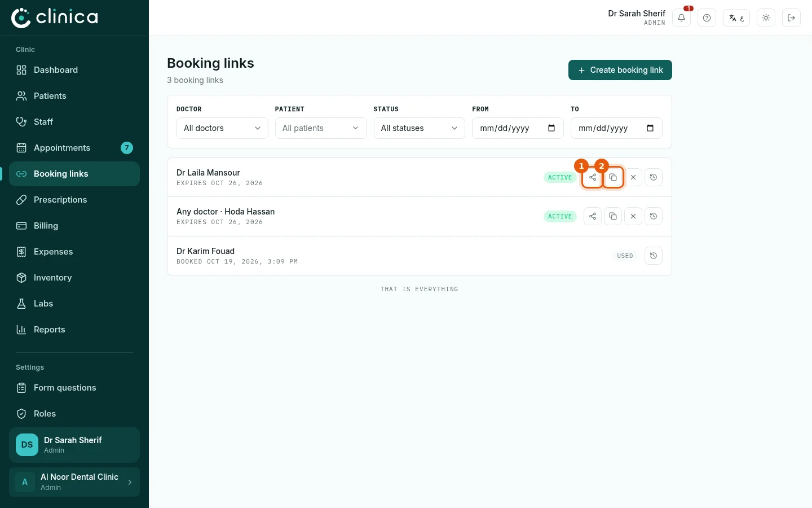The height and width of the screenshot is (508, 812).
Task: Share Dr Laila Mansour booking link
Action: 593,177
